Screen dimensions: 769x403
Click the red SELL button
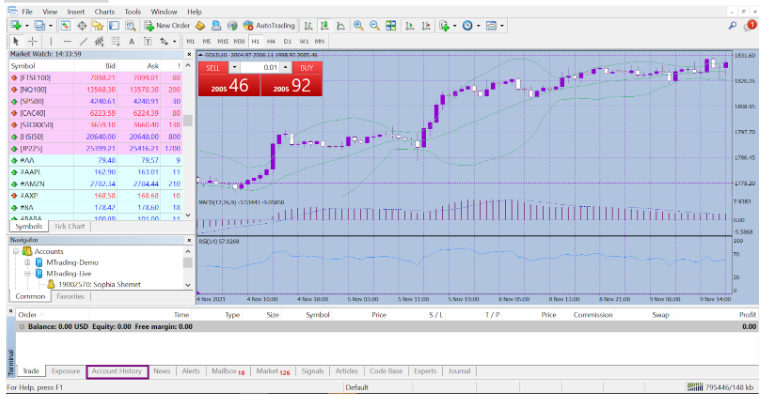[x=213, y=68]
